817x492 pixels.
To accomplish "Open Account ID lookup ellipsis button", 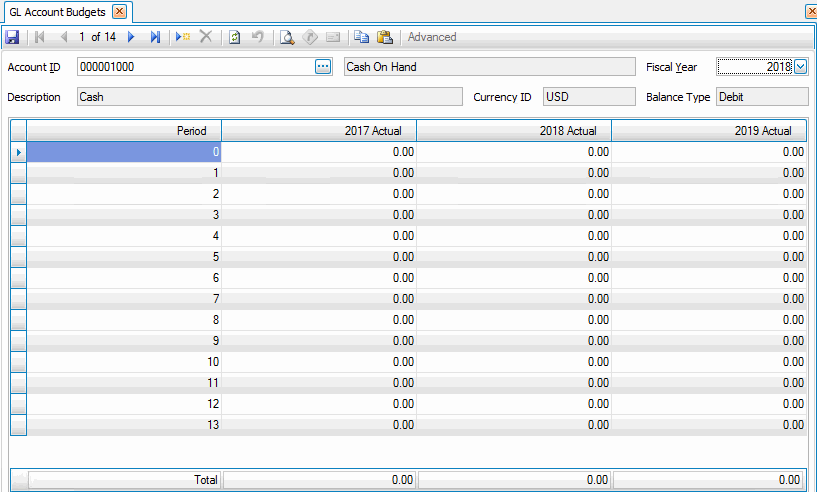I will tap(322, 67).
